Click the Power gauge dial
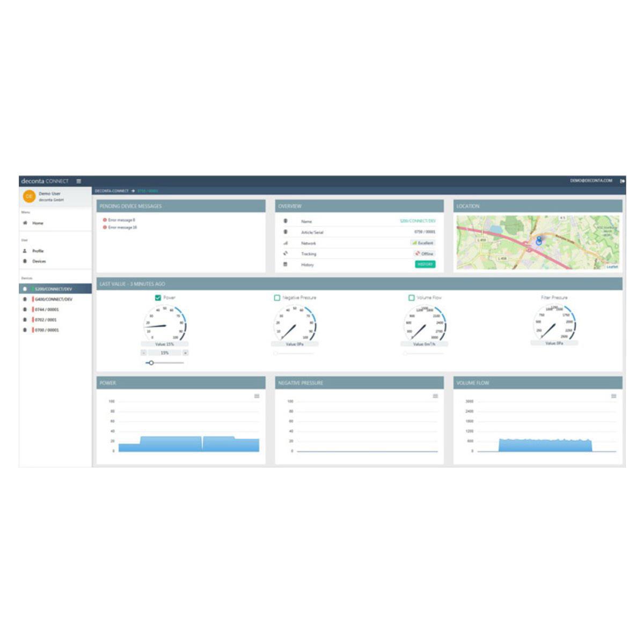 165,324
